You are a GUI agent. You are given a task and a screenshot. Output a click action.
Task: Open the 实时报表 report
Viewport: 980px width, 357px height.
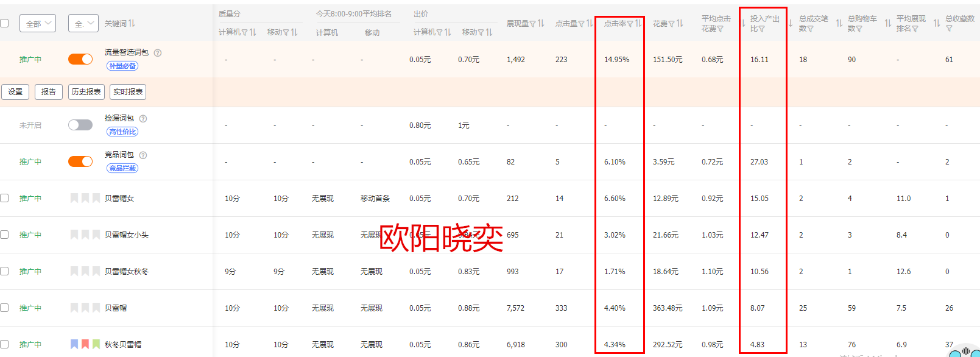tap(128, 92)
